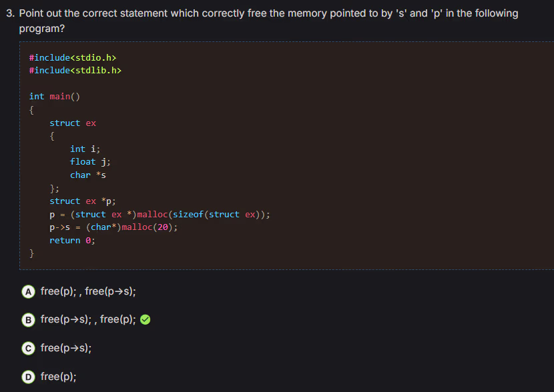Click the lone 'free(p->s);' answer text
554x392 pixels.
[x=66, y=348]
